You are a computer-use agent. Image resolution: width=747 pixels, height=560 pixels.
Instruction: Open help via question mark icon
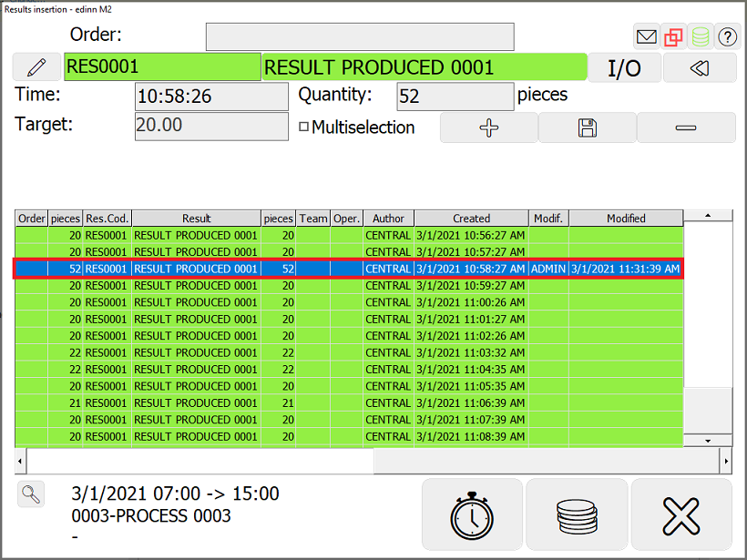[727, 36]
